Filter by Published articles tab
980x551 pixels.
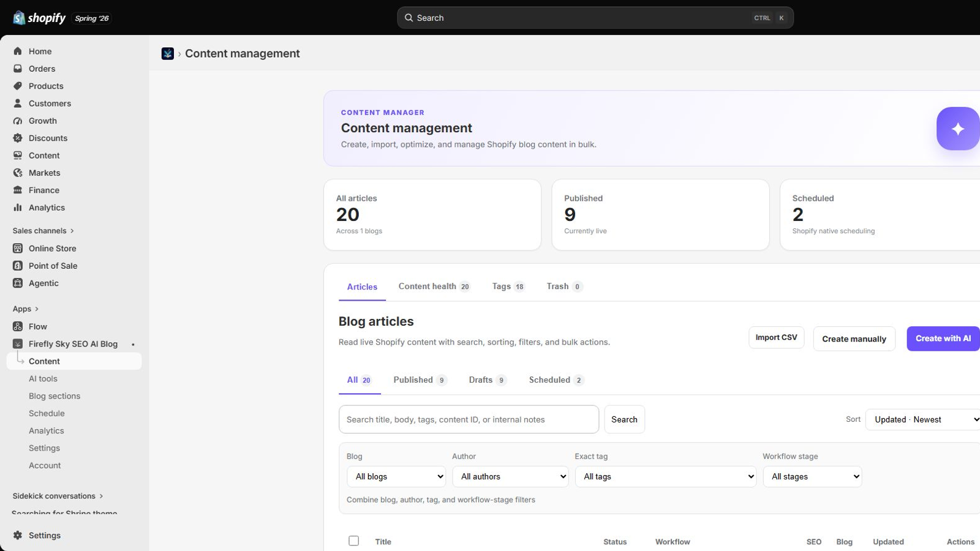420,380
